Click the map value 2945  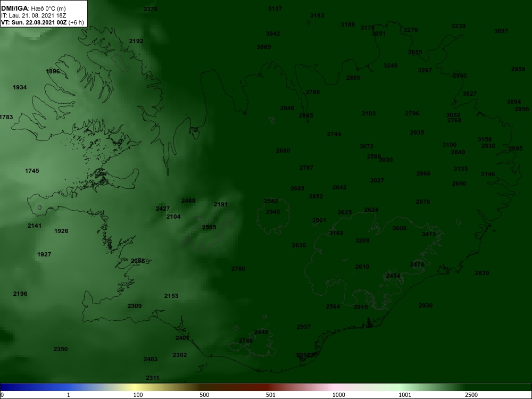273,212
